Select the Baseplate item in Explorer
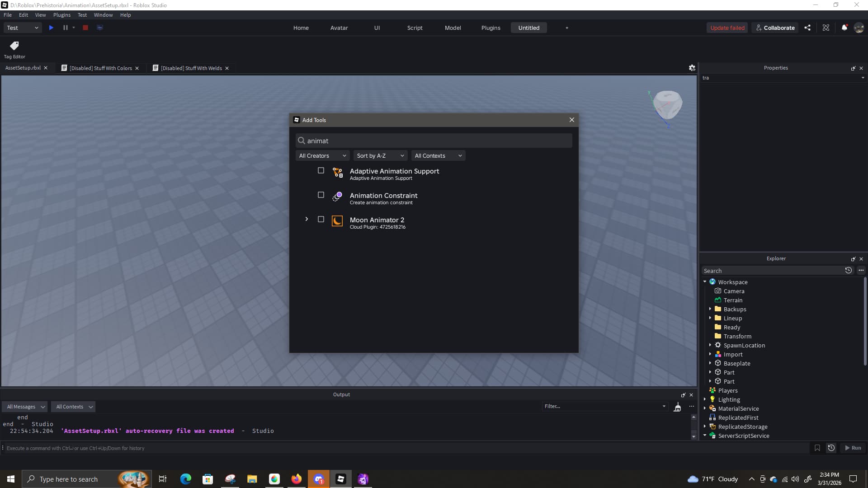868x488 pixels. 736,363
